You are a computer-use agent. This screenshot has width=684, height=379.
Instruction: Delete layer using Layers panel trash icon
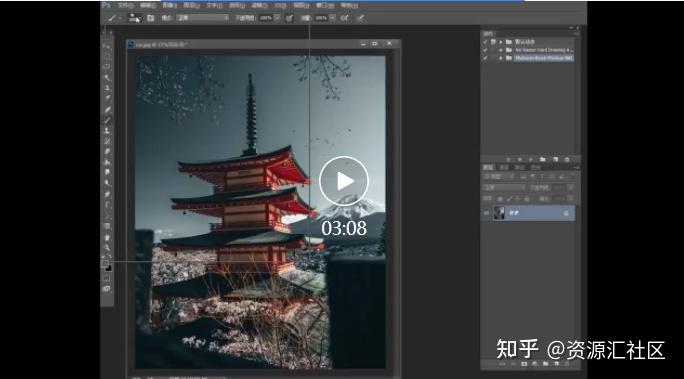(567, 364)
